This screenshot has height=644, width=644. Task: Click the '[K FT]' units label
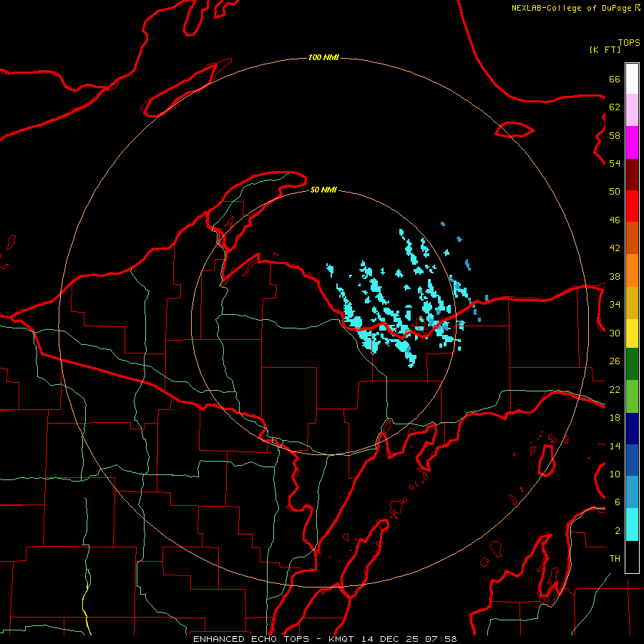pos(605,49)
